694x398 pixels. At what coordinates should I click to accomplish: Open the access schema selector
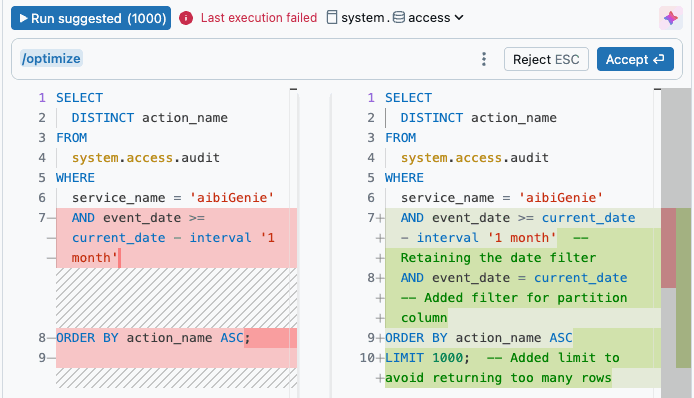428,18
